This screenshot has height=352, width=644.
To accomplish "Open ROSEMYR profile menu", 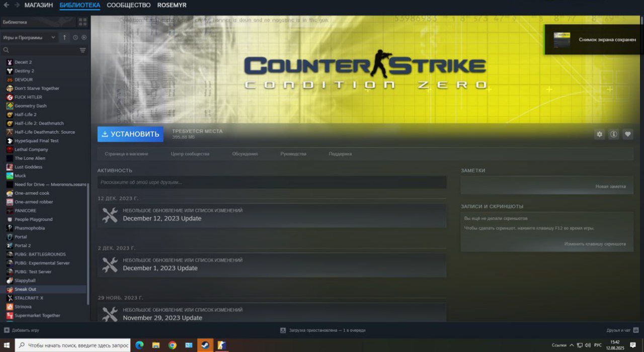I will point(172,5).
